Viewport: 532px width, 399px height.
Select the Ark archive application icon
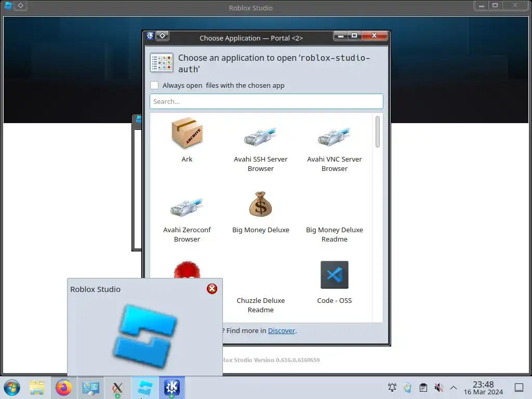click(187, 133)
